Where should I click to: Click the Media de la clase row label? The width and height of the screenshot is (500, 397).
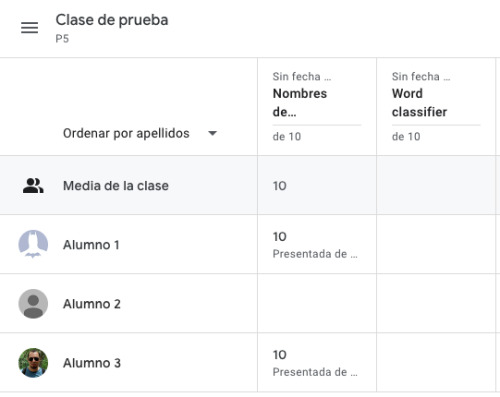[x=116, y=186]
